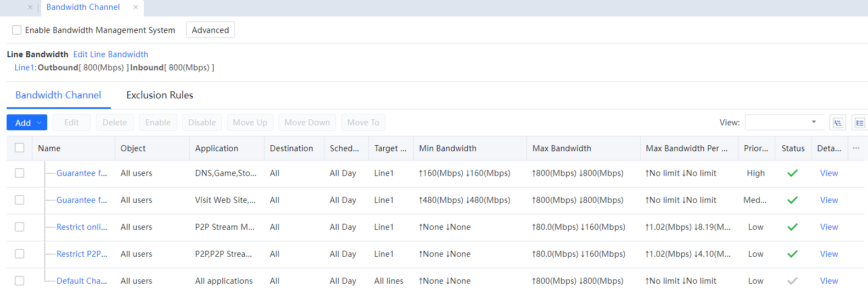
Task: Click status checkmark of the P2P Stream Media row
Action: click(792, 227)
